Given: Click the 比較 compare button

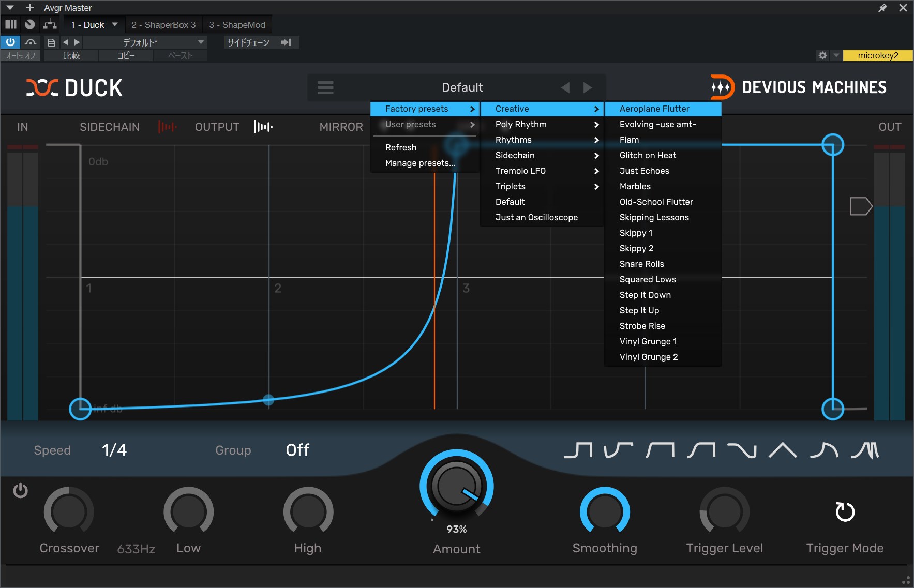Looking at the screenshot, I should point(71,56).
